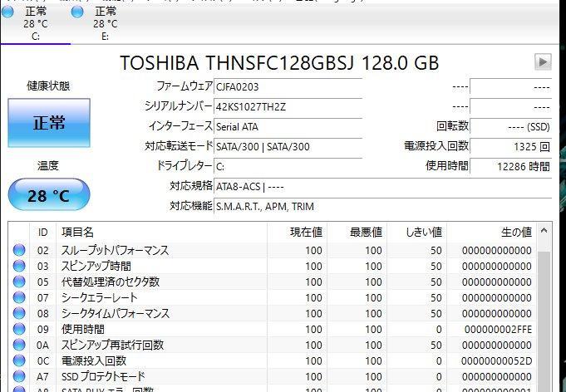Click the power-on hours field 12286 時間
The width and height of the screenshot is (566, 392).
click(511, 166)
